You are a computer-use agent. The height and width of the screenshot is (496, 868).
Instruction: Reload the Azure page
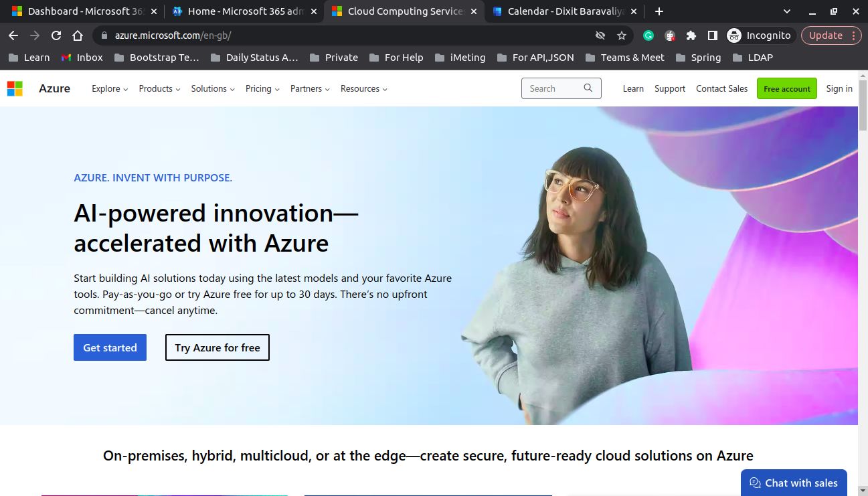56,35
